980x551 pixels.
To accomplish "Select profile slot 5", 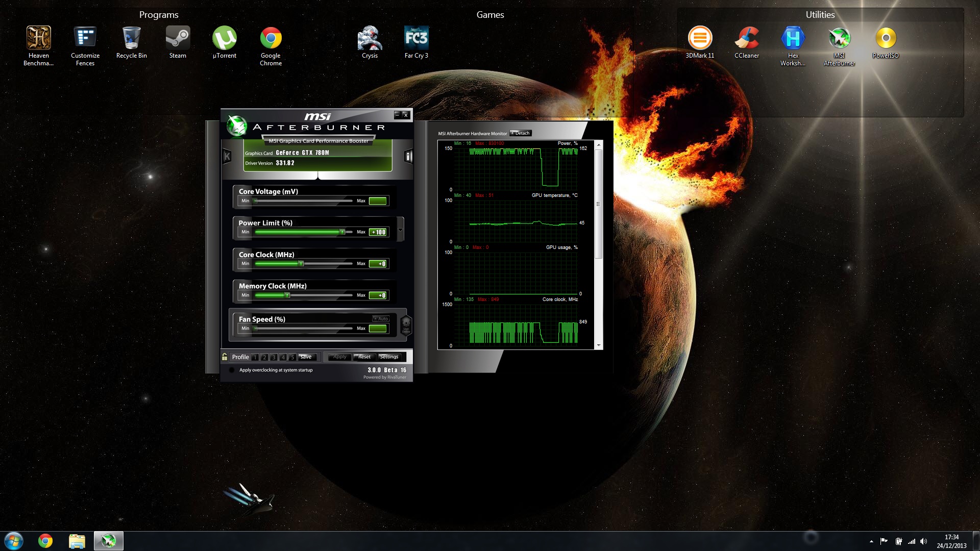I will (x=292, y=357).
